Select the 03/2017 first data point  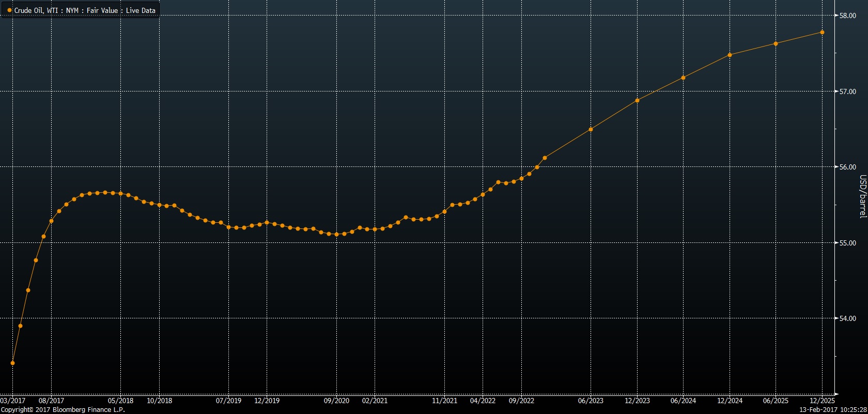pyautogui.click(x=12, y=363)
